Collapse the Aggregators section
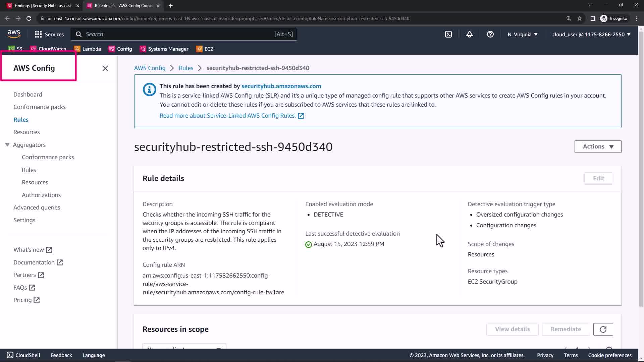This screenshot has height=362, width=644. pyautogui.click(x=7, y=145)
